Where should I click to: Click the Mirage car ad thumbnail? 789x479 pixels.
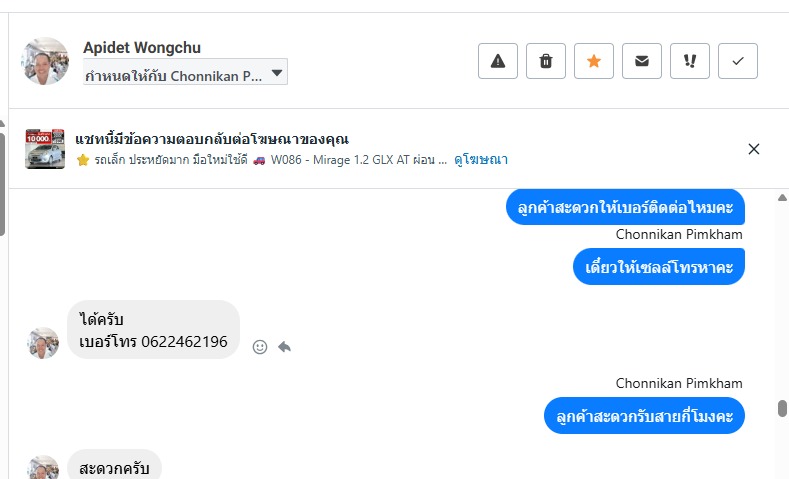click(x=44, y=149)
